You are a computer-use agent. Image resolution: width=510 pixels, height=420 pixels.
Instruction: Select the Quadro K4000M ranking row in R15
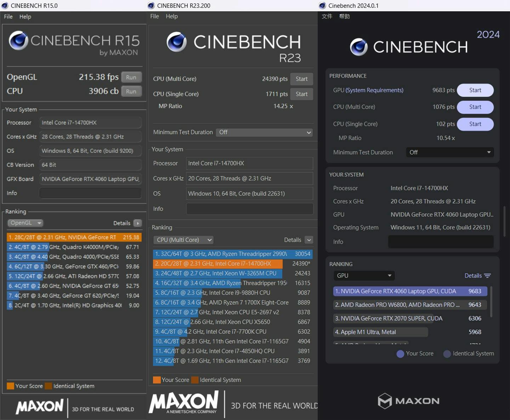tap(74, 247)
